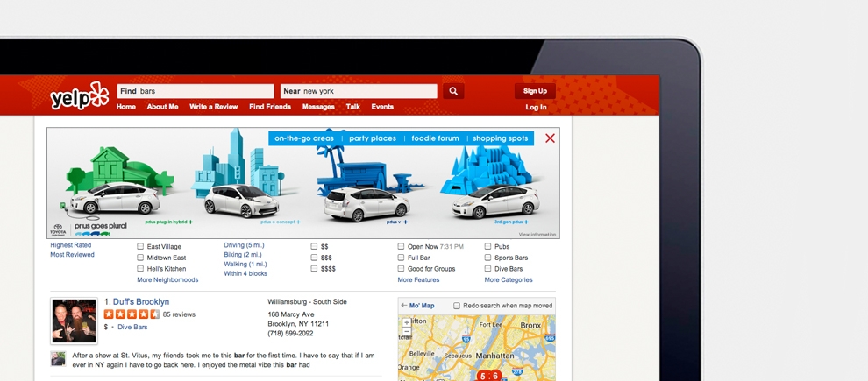Open Events section
Screen dimensions: 868x381
tap(382, 107)
